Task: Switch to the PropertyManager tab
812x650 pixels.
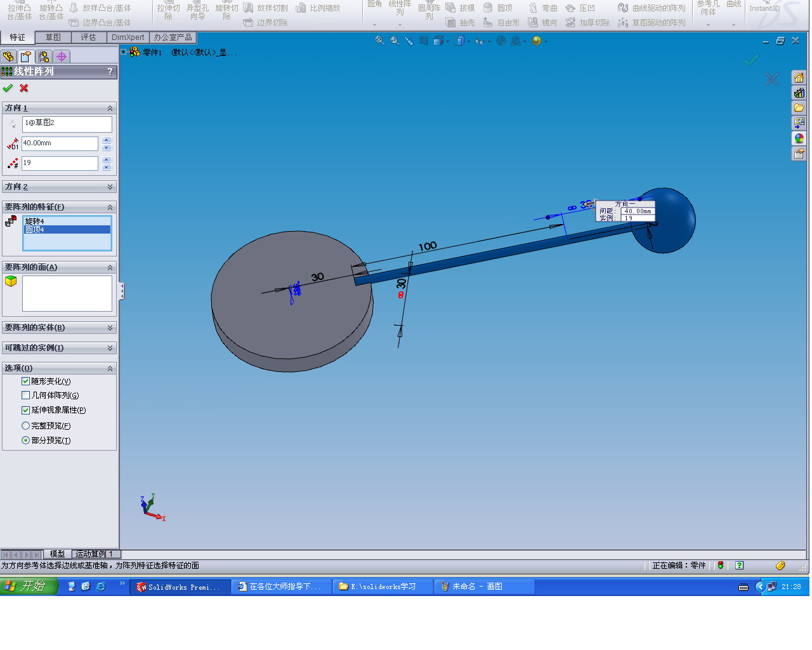Action: point(26,56)
